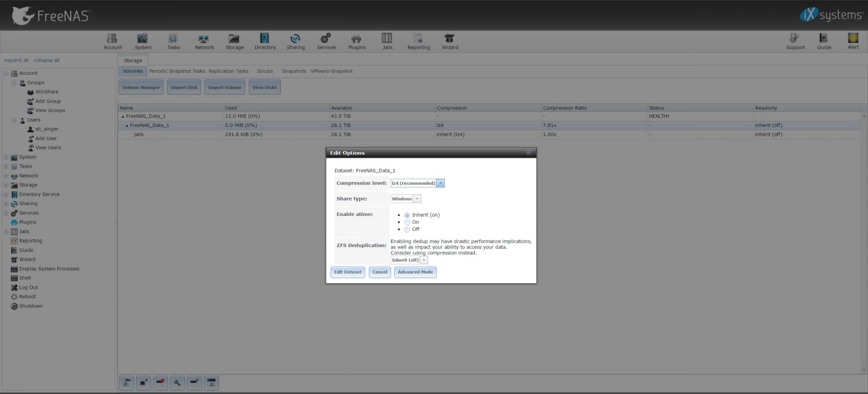Collapse the Users tree node
This screenshot has width=868, height=394.
(x=14, y=120)
